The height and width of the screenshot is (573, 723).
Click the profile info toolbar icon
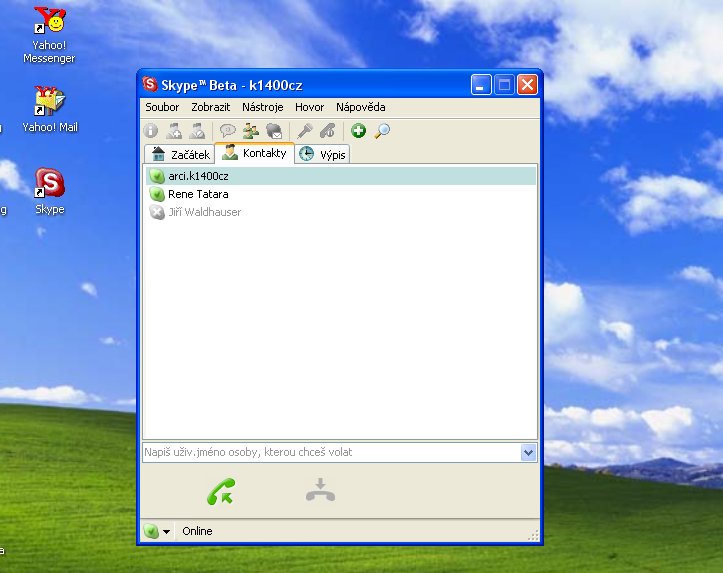click(151, 131)
